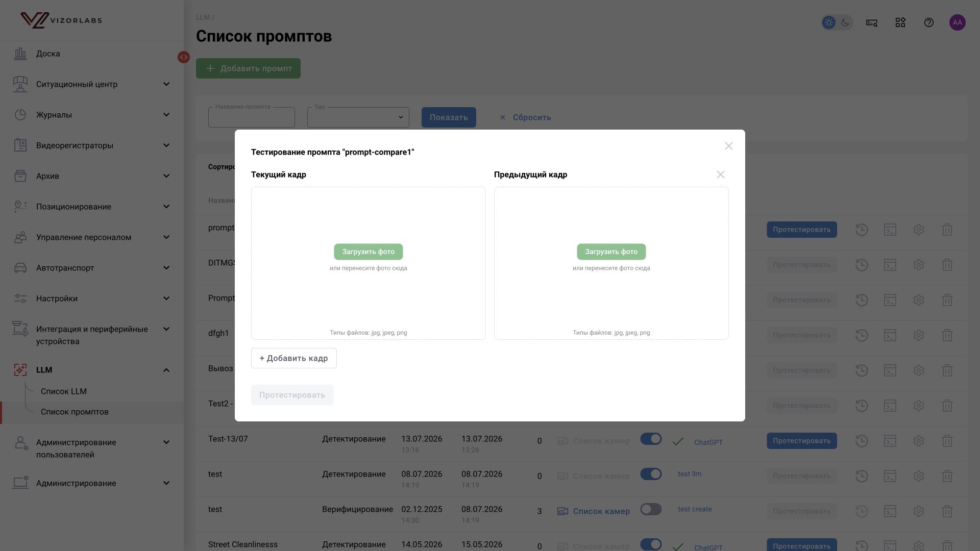Switch to the light theme sun toggle

[x=829, y=22]
